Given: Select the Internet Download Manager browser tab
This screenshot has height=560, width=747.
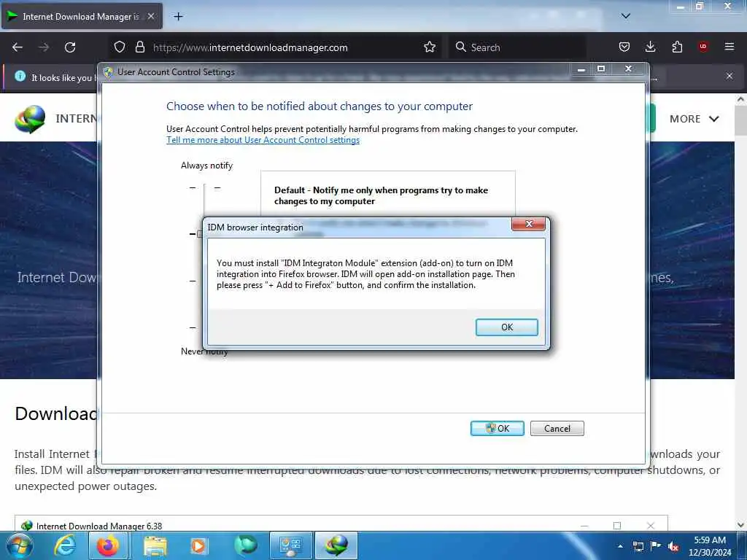Looking at the screenshot, I should 83,16.
